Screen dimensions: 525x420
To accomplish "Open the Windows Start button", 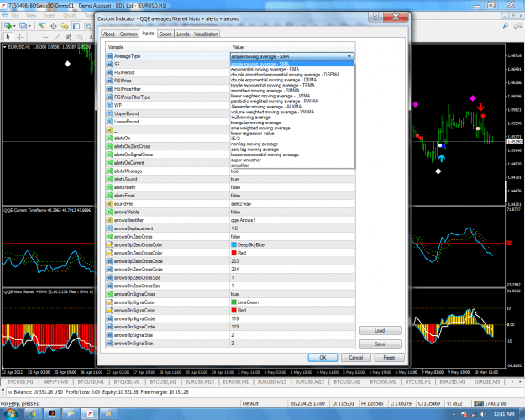I will pos(10,414).
